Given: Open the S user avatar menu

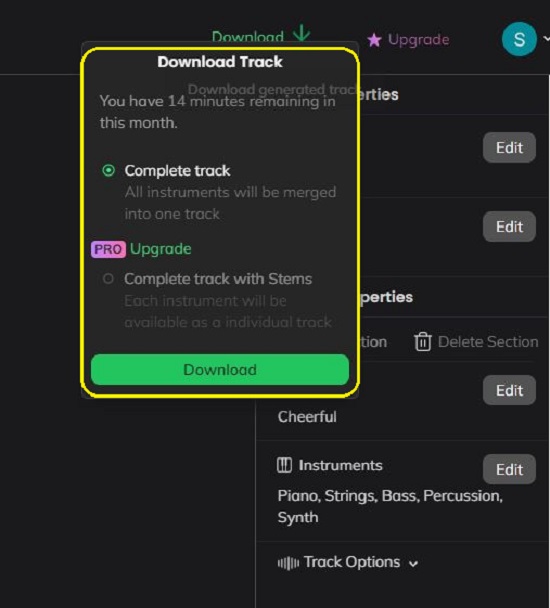Looking at the screenshot, I should [x=519, y=39].
